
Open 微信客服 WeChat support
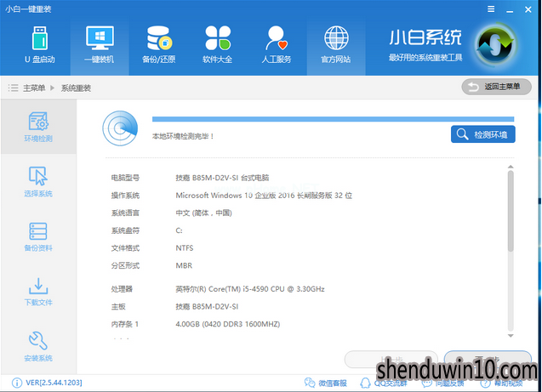325,383
